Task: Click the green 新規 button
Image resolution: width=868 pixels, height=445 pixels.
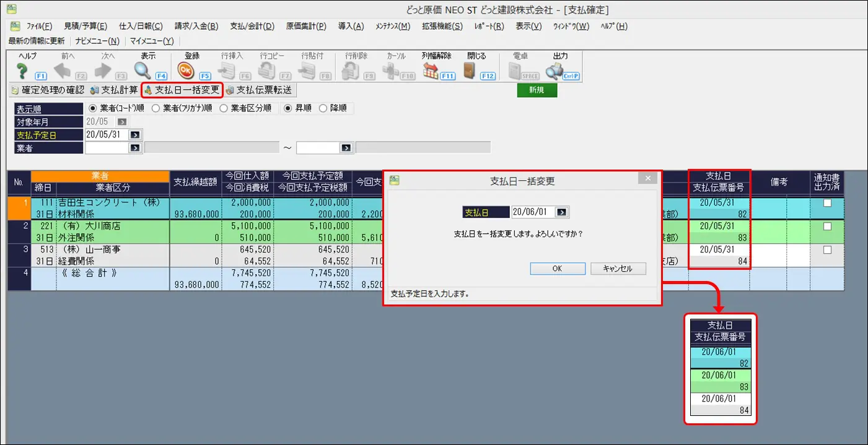Action: click(537, 90)
